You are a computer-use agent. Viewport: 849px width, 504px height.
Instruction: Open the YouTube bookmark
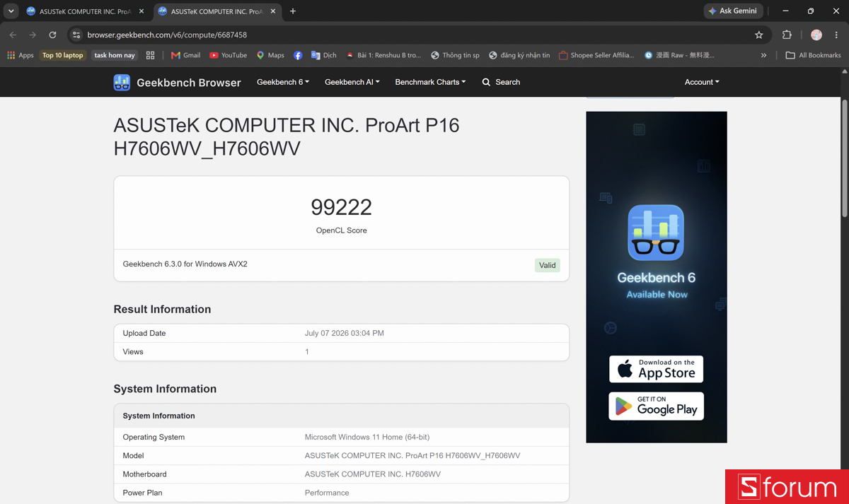(x=228, y=55)
